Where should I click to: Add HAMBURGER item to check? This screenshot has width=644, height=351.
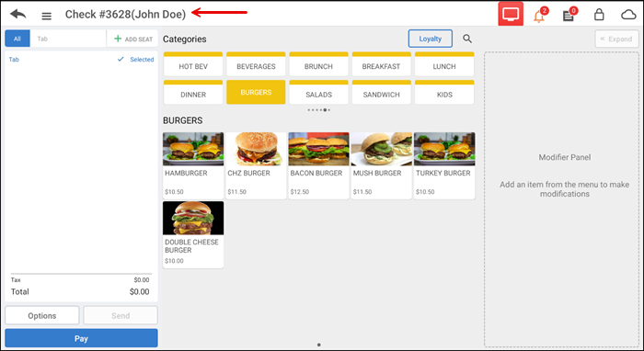coord(193,165)
